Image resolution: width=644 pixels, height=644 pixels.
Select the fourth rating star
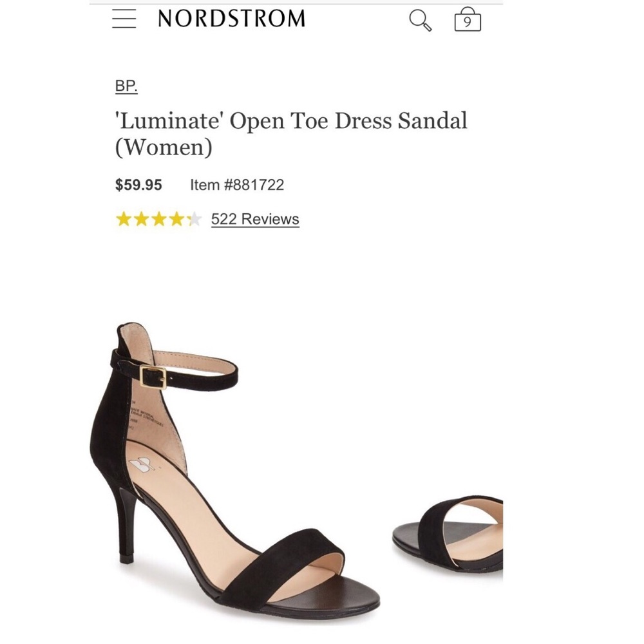(176, 219)
